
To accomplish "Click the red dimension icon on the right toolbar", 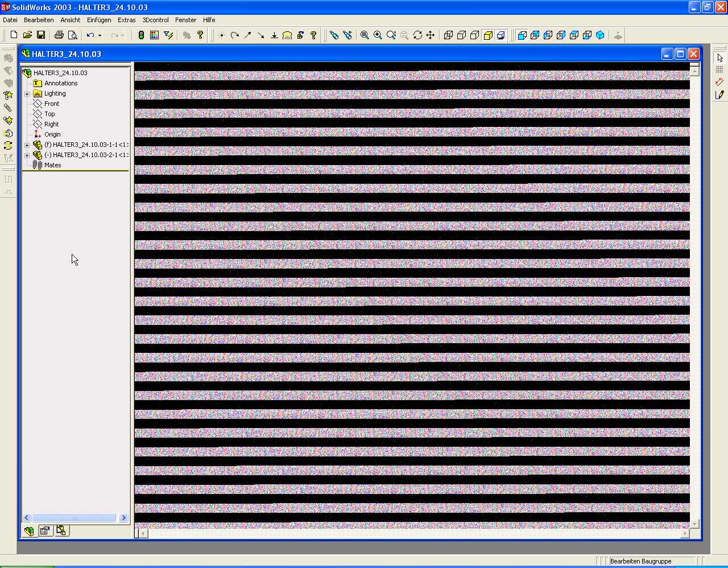I will pos(719,83).
